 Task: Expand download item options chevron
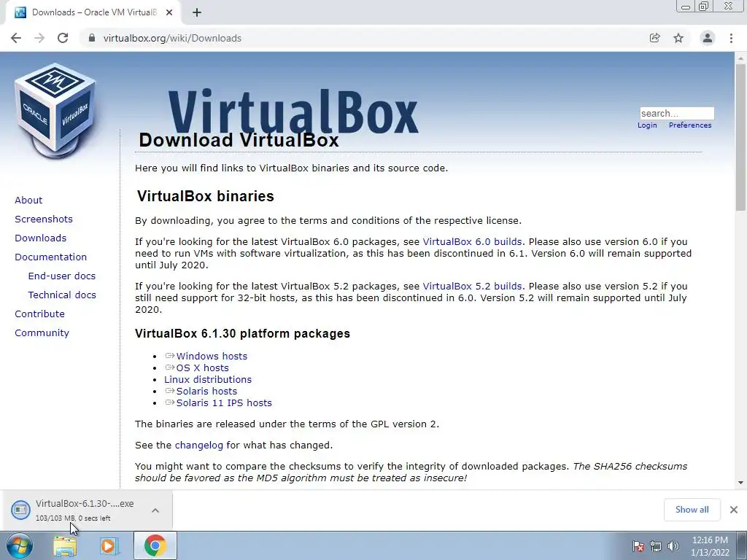point(155,510)
